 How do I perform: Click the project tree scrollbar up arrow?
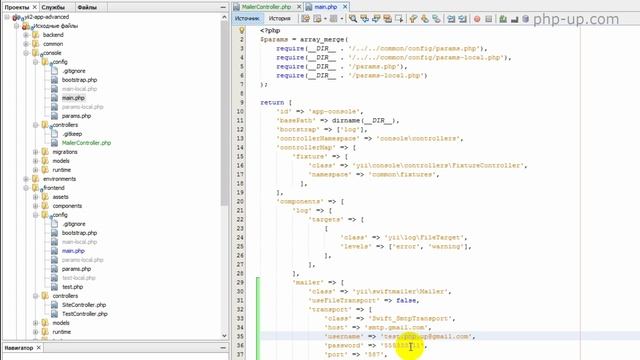(224, 17)
